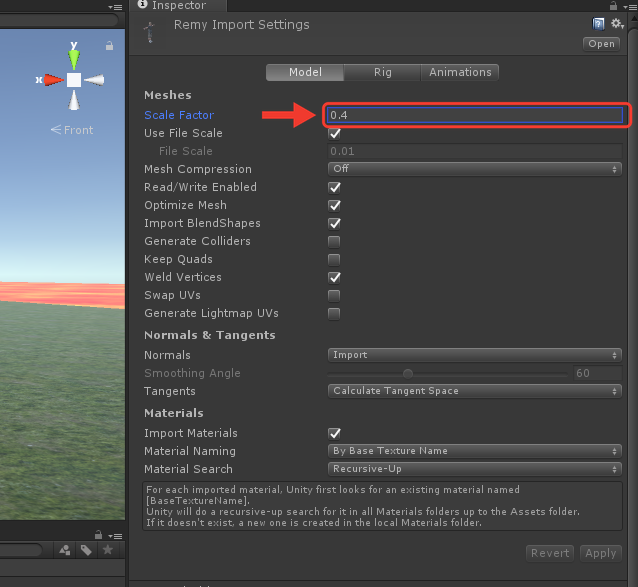Switch to the Rig tab
The height and width of the screenshot is (587, 638).
coord(382,72)
